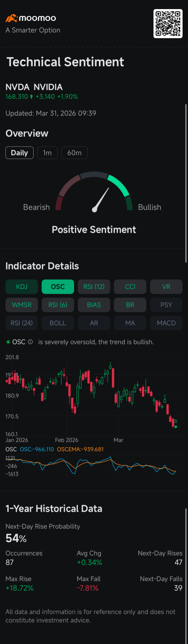Switch to the 60m timeframe tab
Image resolution: width=188 pixels, height=644 pixels.
[x=74, y=153]
